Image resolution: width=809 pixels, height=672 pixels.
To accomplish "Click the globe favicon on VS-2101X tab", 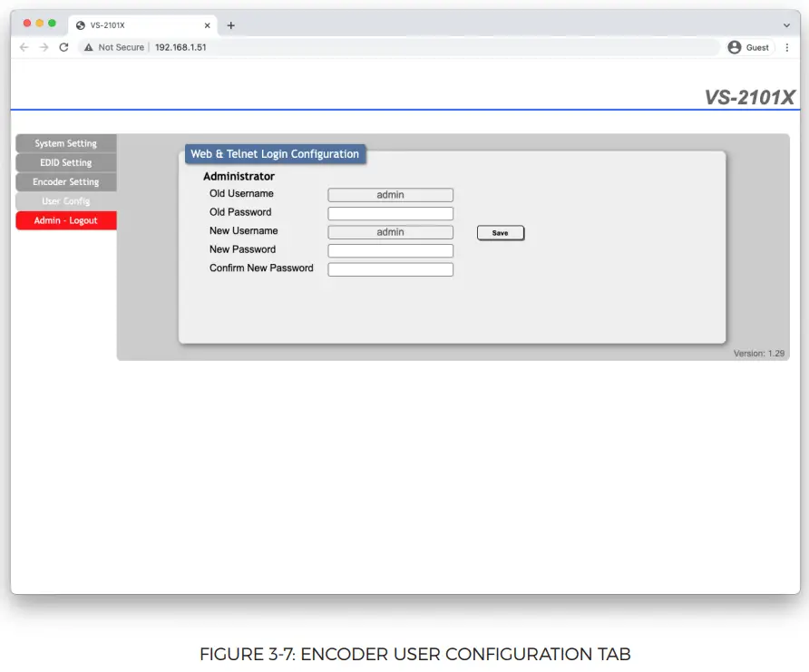I will coord(81,25).
